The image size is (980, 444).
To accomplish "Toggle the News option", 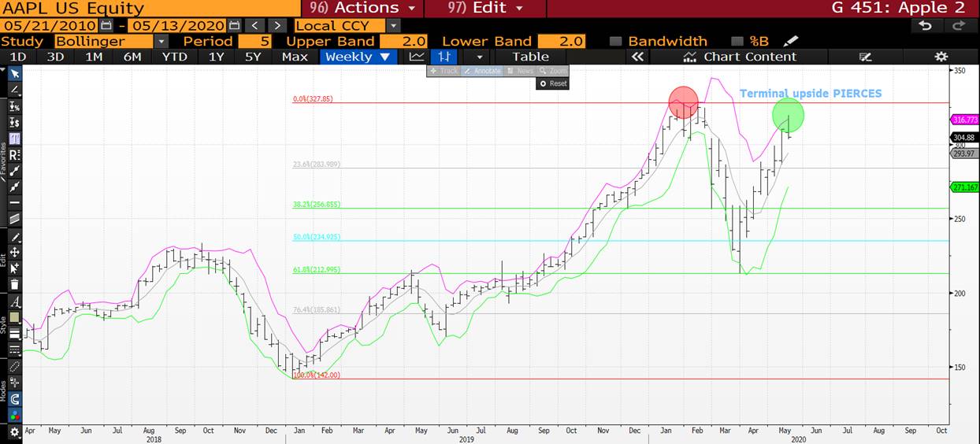I will (520, 71).
